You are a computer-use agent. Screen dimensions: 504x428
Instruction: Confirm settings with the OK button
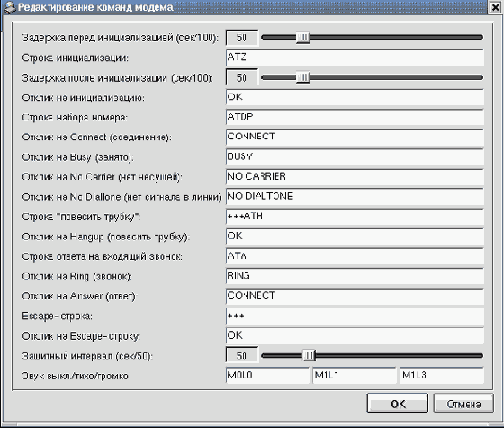[398, 404]
